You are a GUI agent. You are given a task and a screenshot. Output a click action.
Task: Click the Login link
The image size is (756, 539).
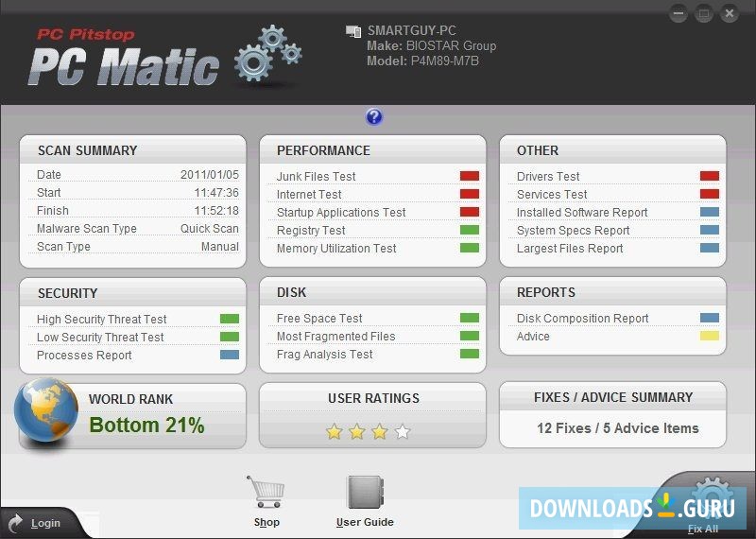(x=45, y=523)
